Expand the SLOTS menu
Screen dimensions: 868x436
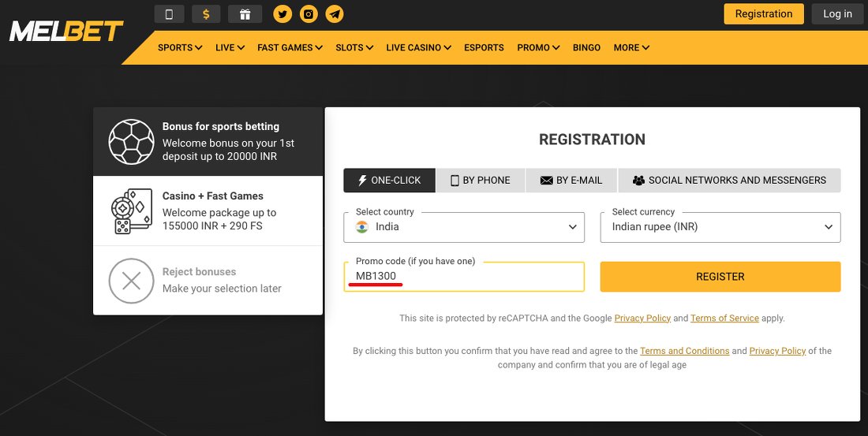click(x=354, y=47)
